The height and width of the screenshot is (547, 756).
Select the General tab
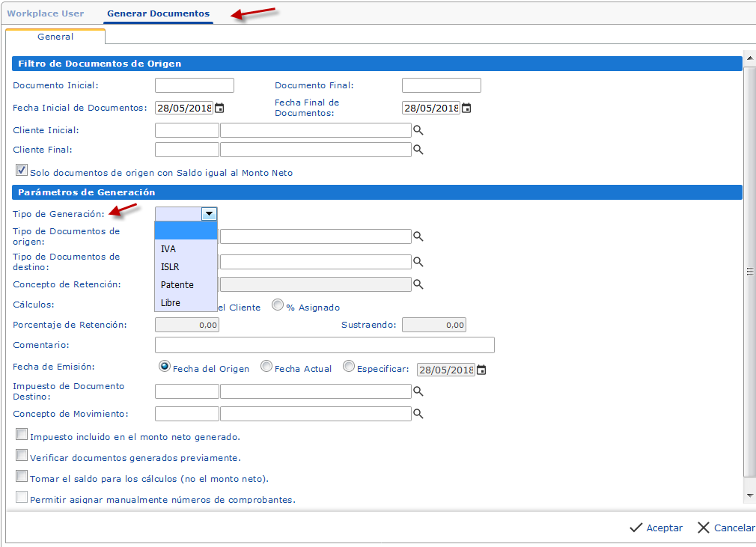click(55, 36)
